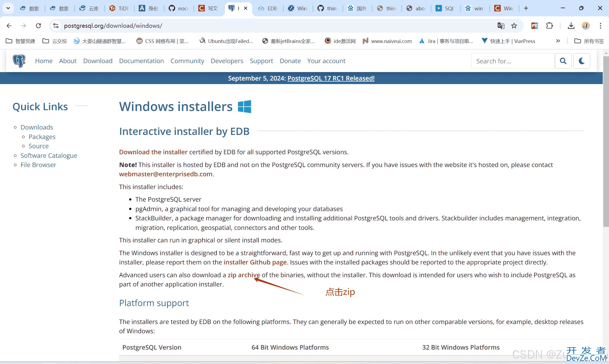Open Support nav item

click(x=261, y=61)
